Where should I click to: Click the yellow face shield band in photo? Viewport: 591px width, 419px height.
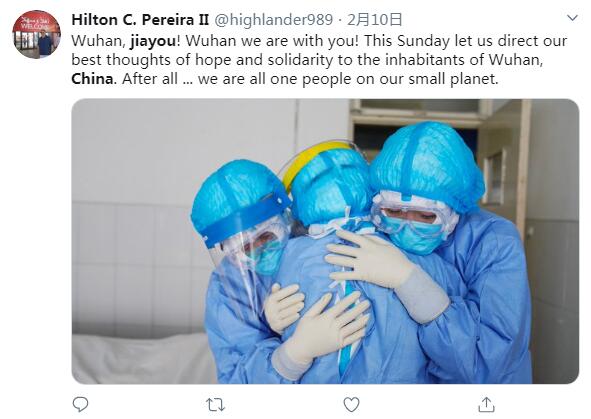click(309, 158)
